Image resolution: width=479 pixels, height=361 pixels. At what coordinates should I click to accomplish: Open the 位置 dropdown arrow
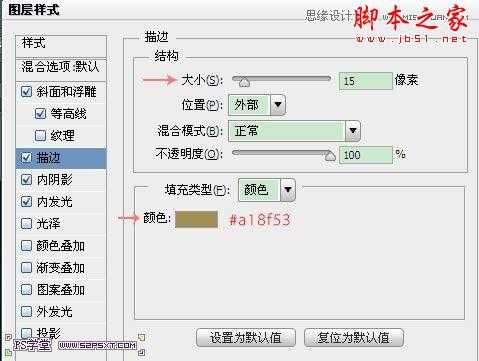278,105
